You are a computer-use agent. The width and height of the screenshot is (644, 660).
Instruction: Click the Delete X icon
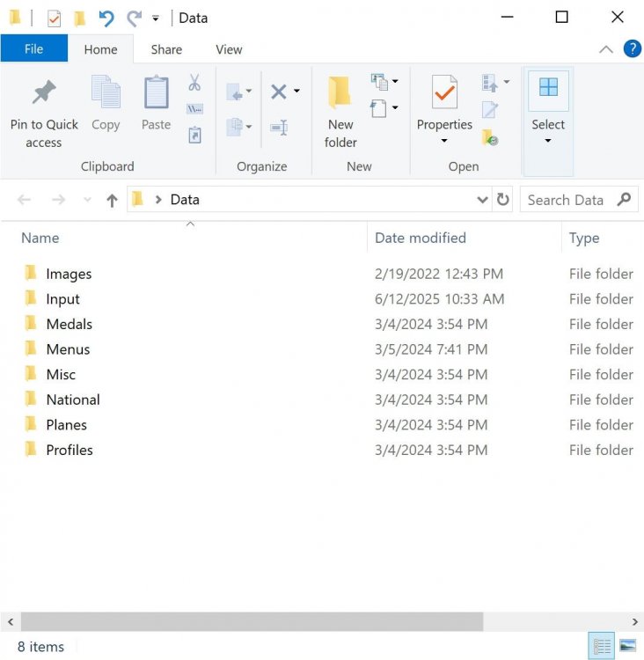(x=279, y=92)
